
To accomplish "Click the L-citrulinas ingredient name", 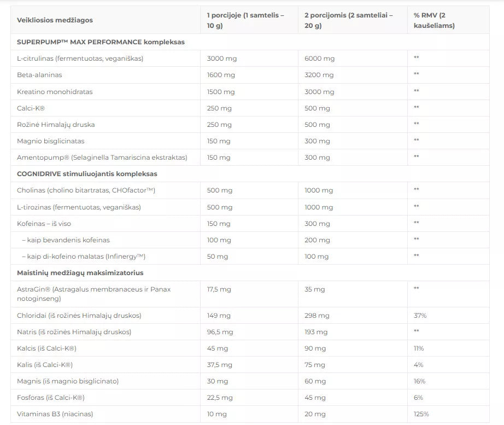I will pyautogui.click(x=80, y=59).
